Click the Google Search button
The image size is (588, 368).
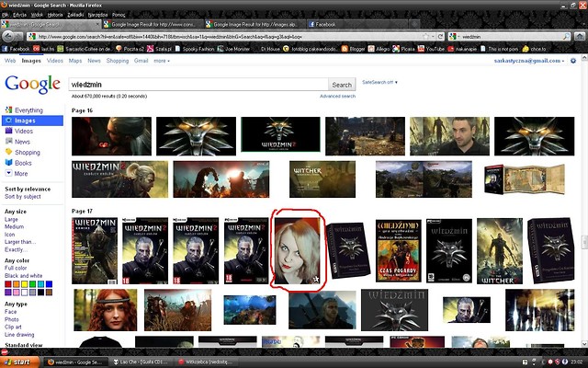[342, 85]
